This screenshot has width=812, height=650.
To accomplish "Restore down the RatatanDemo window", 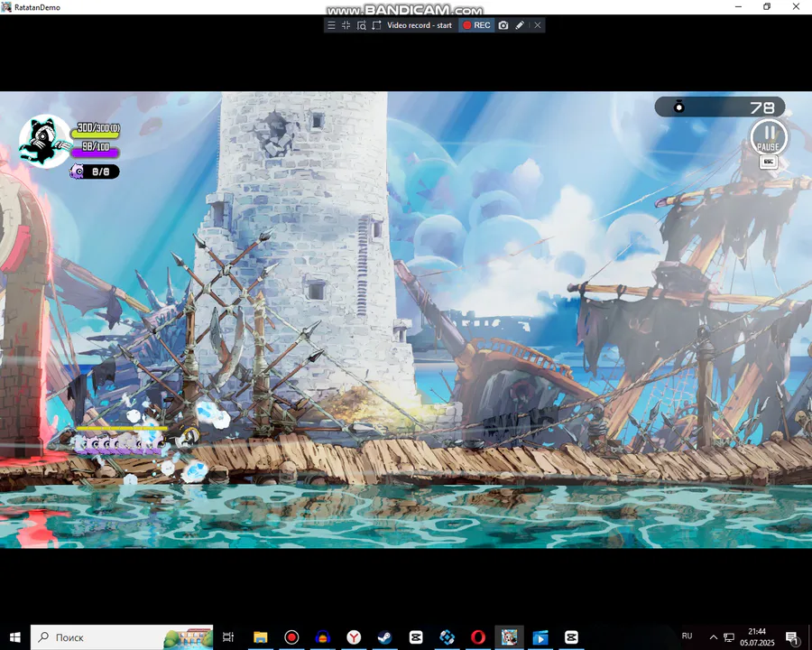I will coord(767,6).
